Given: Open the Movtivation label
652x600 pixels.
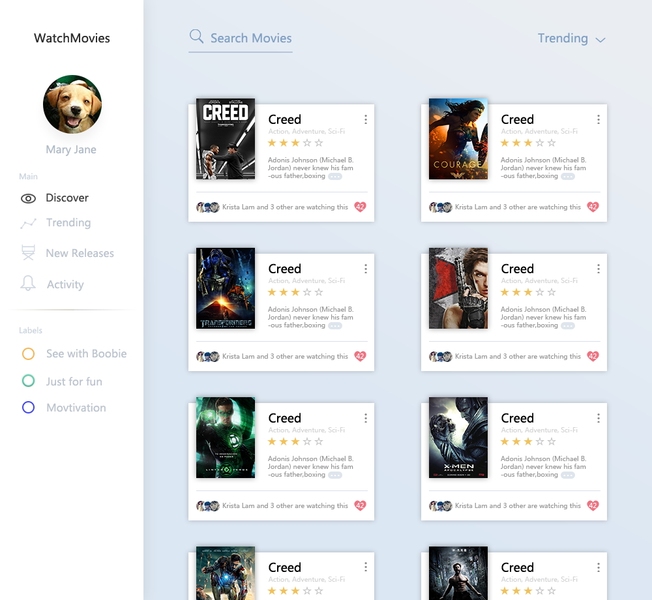Looking at the screenshot, I should pyautogui.click(x=76, y=407).
